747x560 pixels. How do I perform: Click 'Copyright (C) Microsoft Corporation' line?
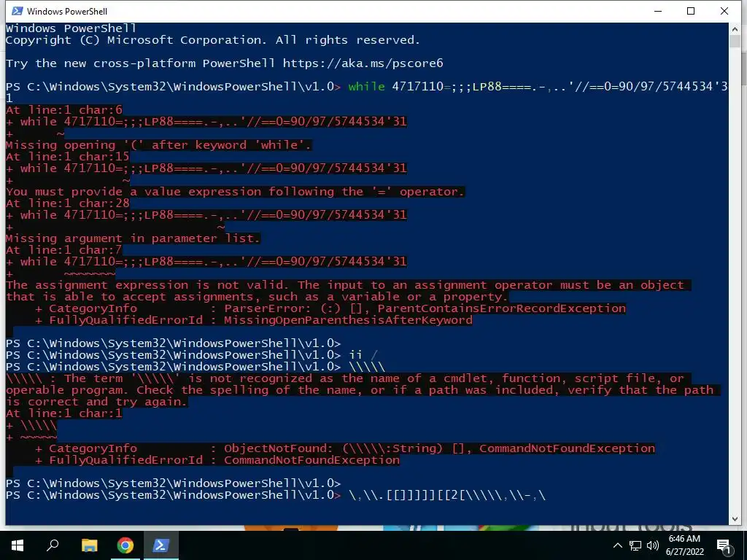[212, 40]
